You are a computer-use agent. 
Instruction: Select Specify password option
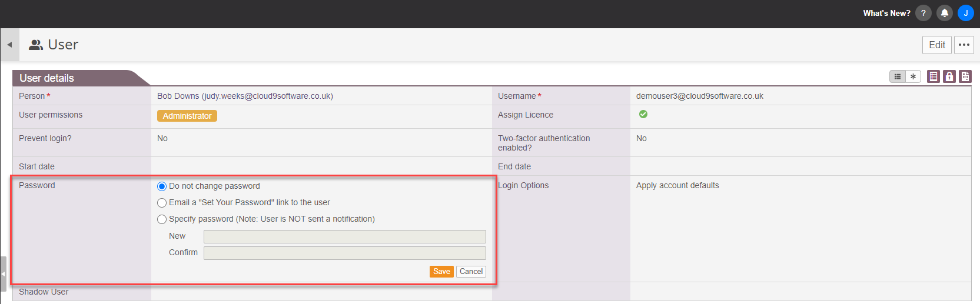(x=162, y=219)
